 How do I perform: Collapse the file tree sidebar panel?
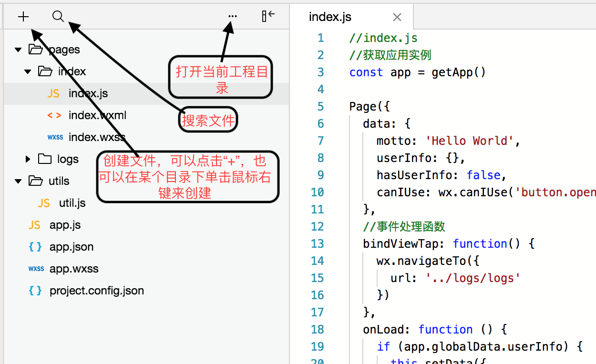coord(268,16)
